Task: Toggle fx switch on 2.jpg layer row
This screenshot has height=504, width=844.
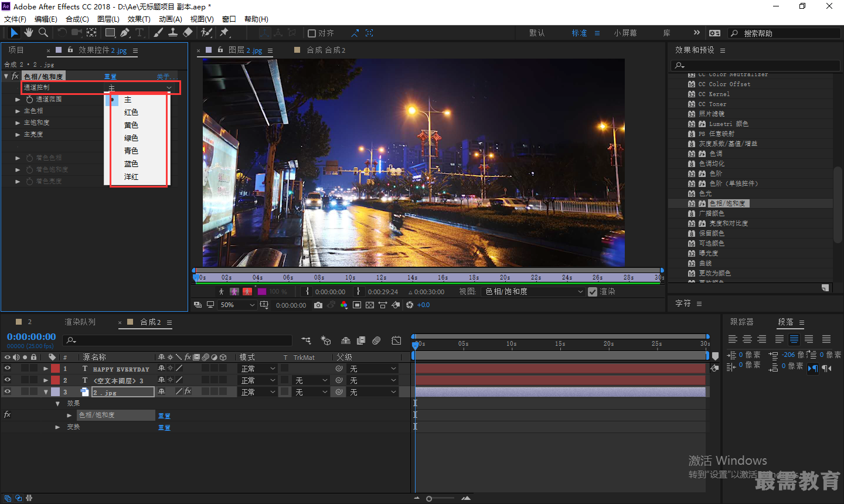Action: tap(188, 391)
